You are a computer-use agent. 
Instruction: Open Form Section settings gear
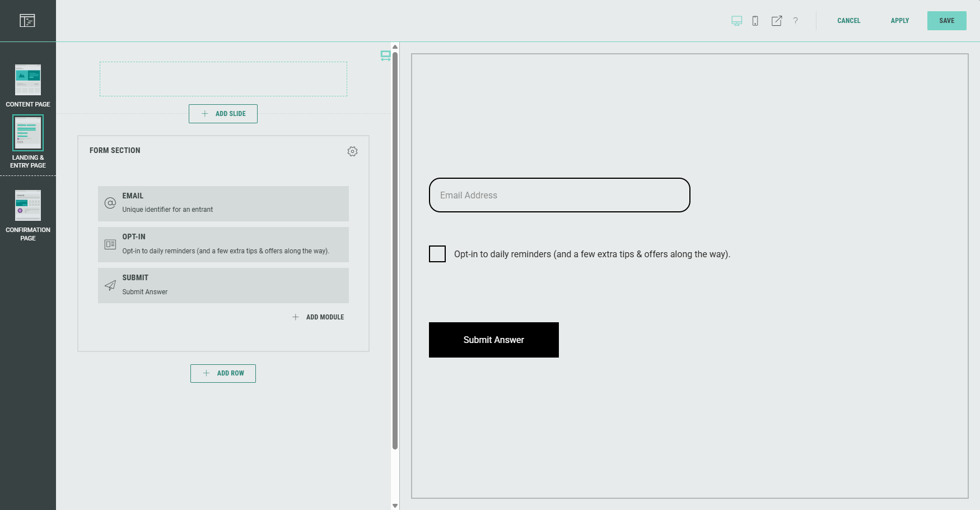(352, 151)
